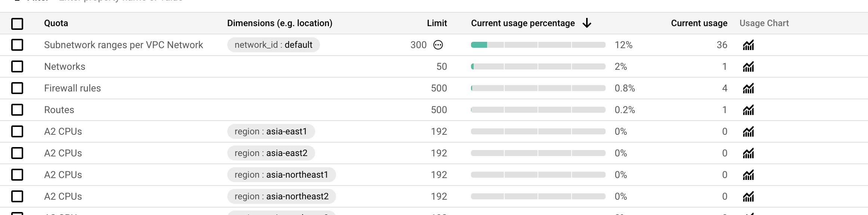Viewport: 868px width, 215px height.
Task: Open usage chart for Firewall rules quota
Action: coord(748,88)
